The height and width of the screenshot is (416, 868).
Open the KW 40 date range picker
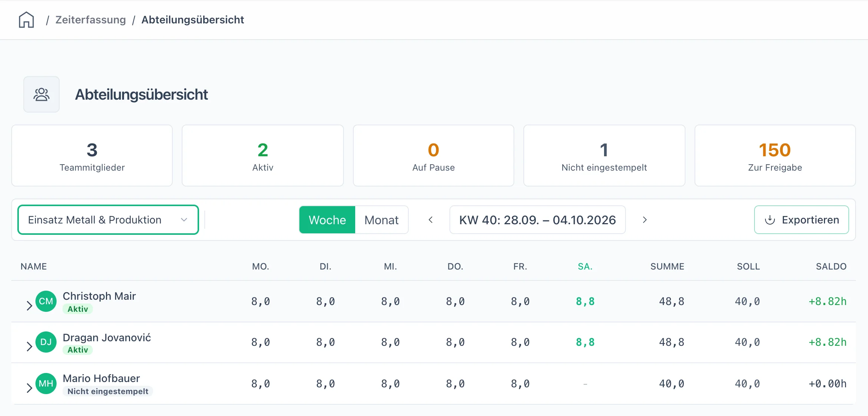pos(538,220)
